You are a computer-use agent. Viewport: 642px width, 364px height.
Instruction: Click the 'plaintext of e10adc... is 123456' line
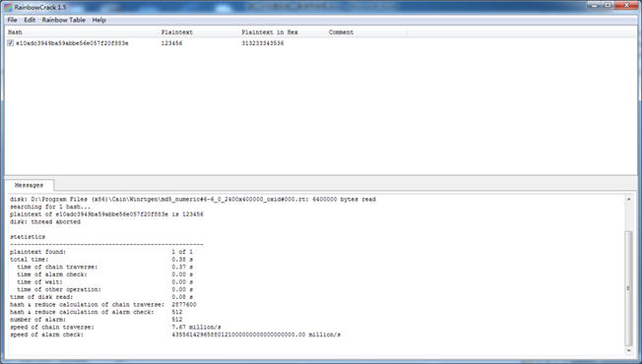[x=106, y=214]
